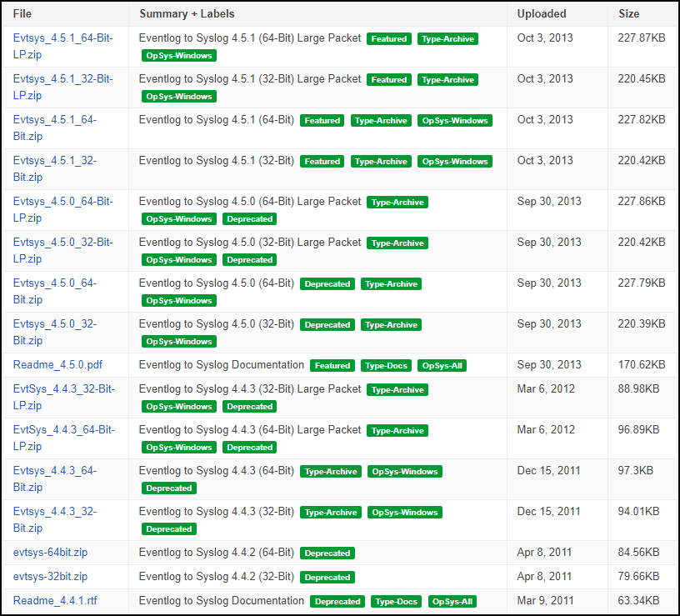Click Featured label on 4.5.1 64-Bit Large Packet row

coord(389,38)
